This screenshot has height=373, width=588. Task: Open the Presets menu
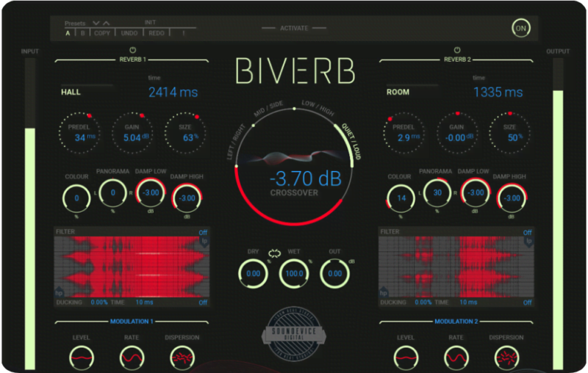click(75, 23)
